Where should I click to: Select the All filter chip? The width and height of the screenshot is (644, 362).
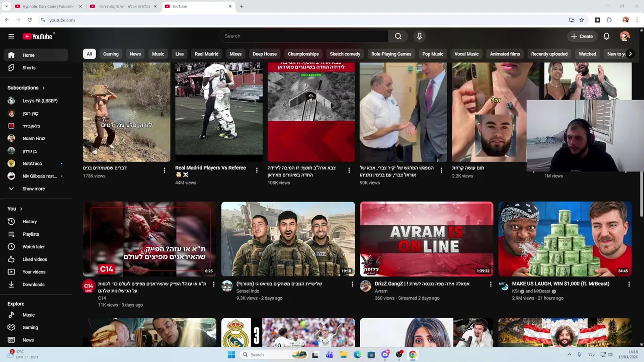(89, 54)
